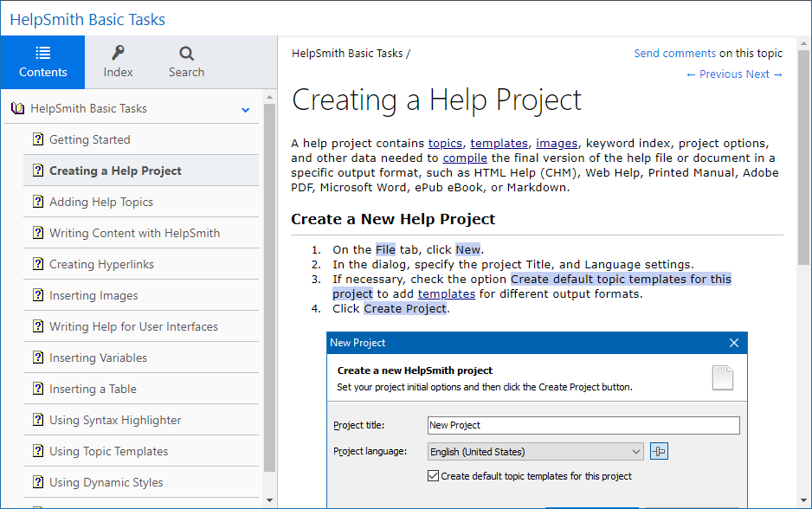Viewport: 812px width, 509px height.
Task: Open the Using Dynamic Styles topic
Action: (141, 482)
